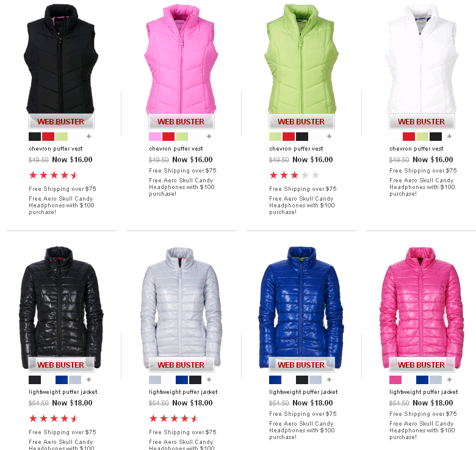Click three-star rating under green vest
476x450 pixels.
294,175
